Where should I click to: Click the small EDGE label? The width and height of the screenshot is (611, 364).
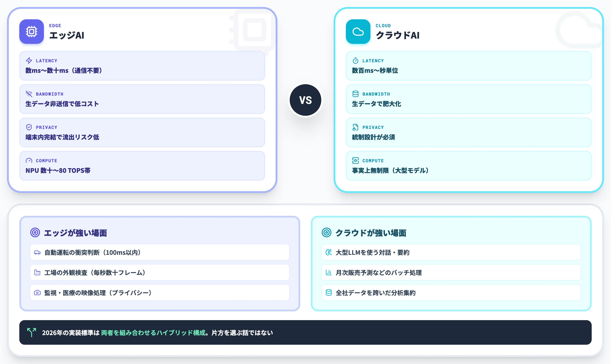coord(55,26)
